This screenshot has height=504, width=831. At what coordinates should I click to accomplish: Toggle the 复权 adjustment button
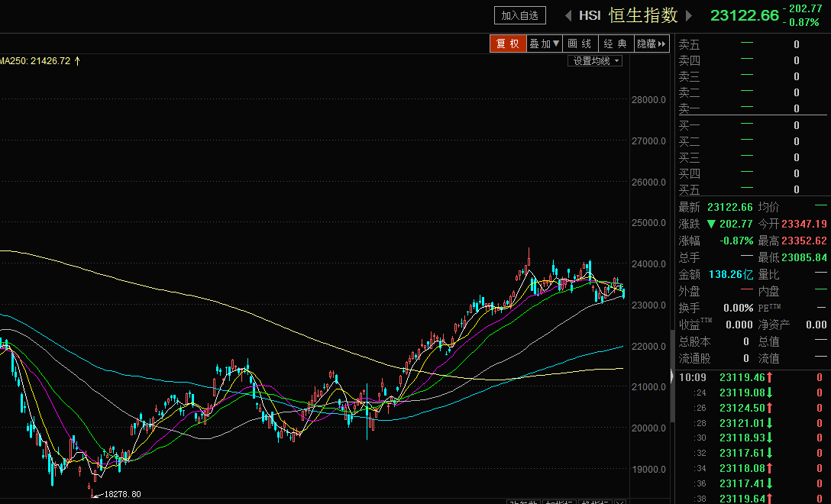508,44
